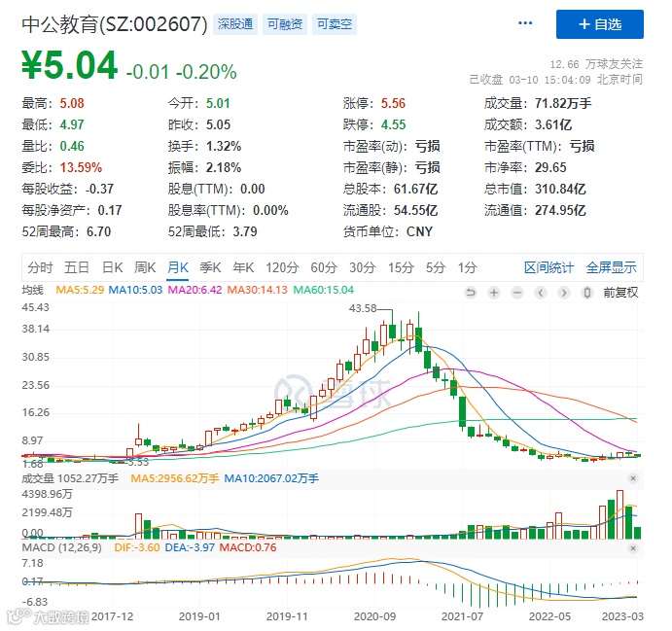Switch to 1分 chart tab
This screenshot has width=672, height=631.
pos(467,267)
